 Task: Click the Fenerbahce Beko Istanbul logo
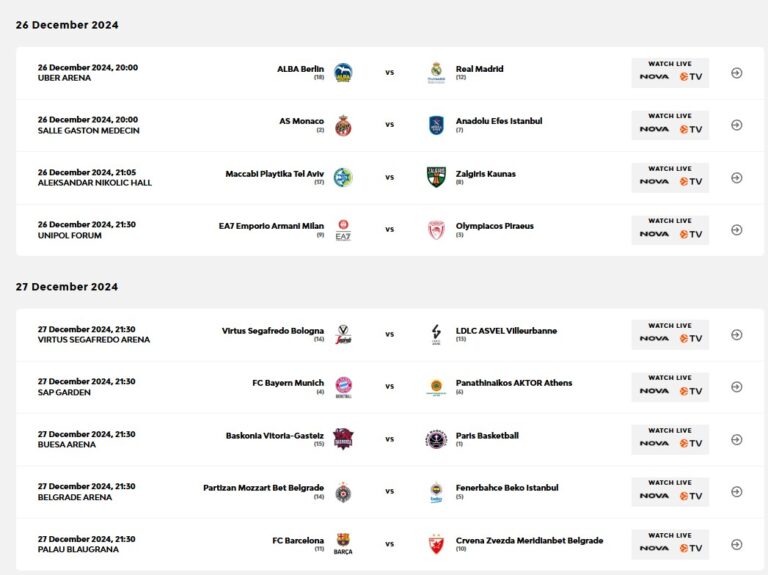(x=435, y=491)
